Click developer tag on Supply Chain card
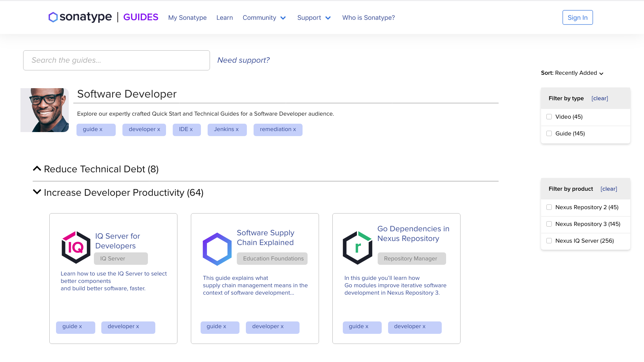The width and height of the screenshot is (644, 362). [x=273, y=327]
